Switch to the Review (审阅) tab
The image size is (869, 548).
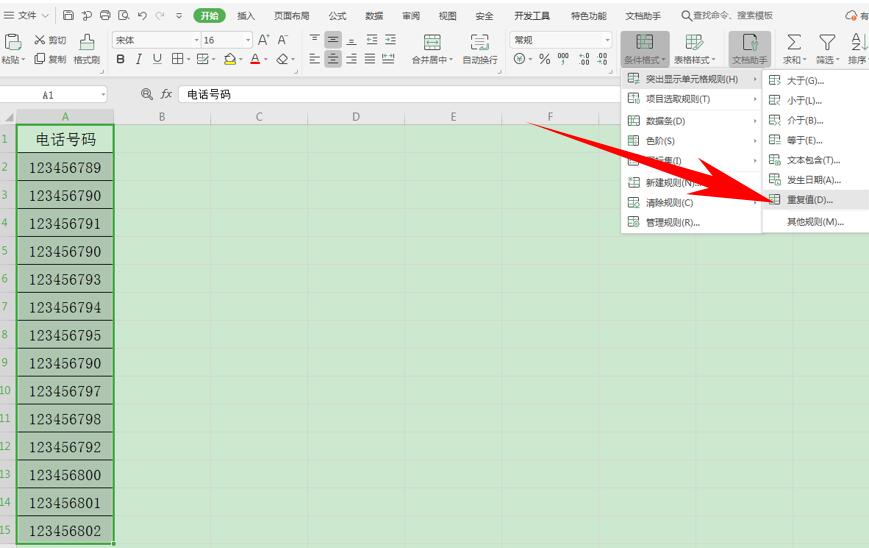click(x=411, y=16)
